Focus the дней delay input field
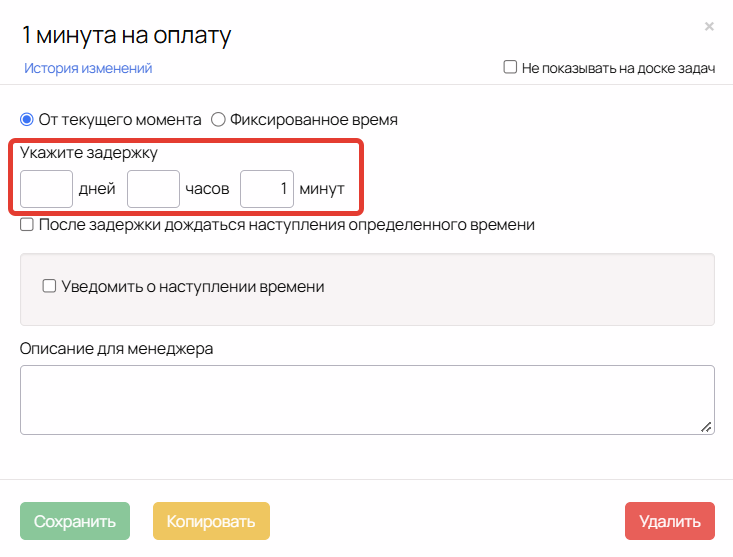Viewport: 733px width, 557px height. click(46, 189)
